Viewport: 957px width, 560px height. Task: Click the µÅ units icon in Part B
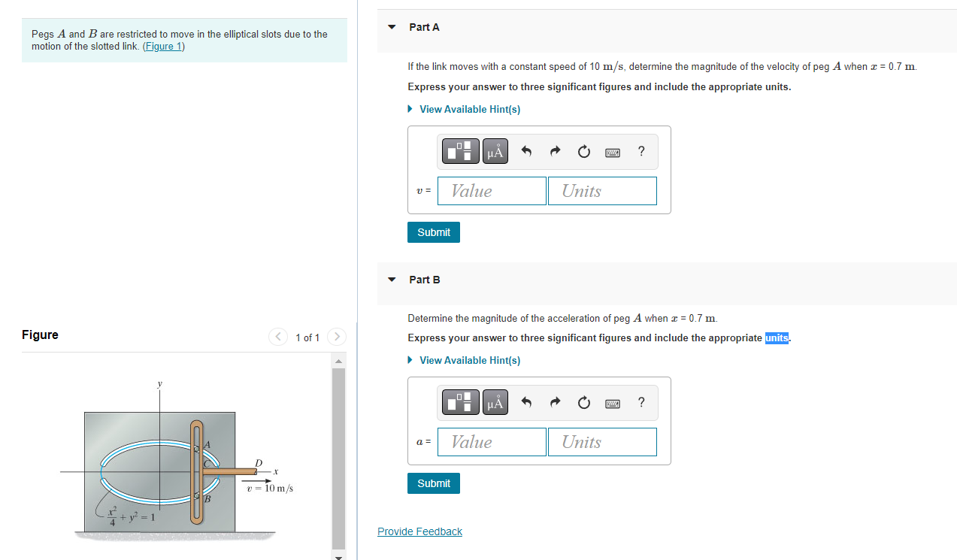pos(495,402)
